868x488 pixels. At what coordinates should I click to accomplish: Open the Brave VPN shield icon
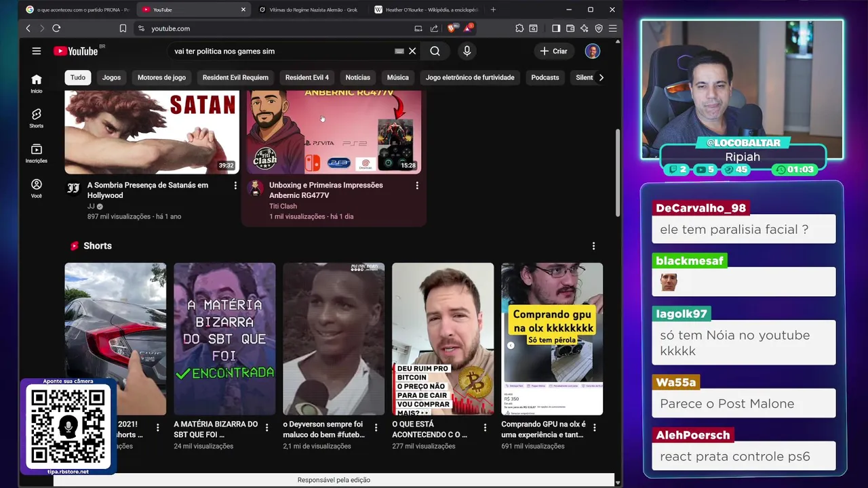599,28
